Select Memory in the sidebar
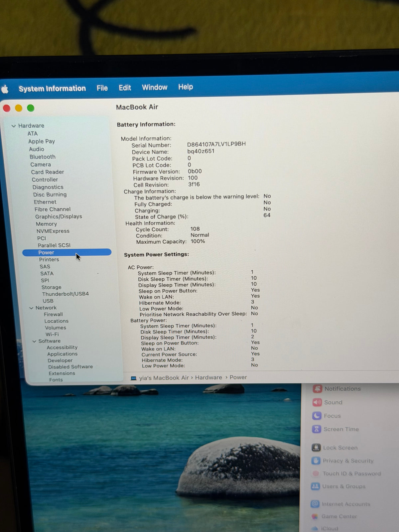Viewport: 399px width, 532px height. coord(46,224)
